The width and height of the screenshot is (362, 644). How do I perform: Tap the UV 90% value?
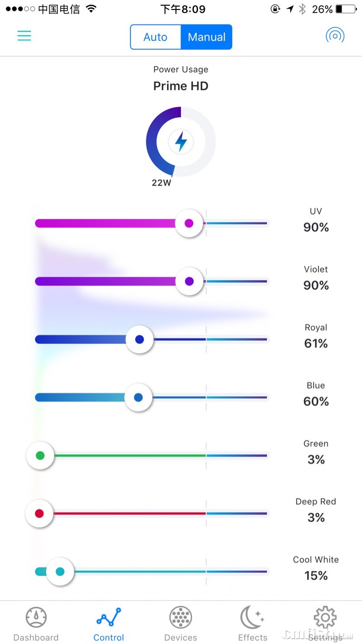(x=316, y=227)
